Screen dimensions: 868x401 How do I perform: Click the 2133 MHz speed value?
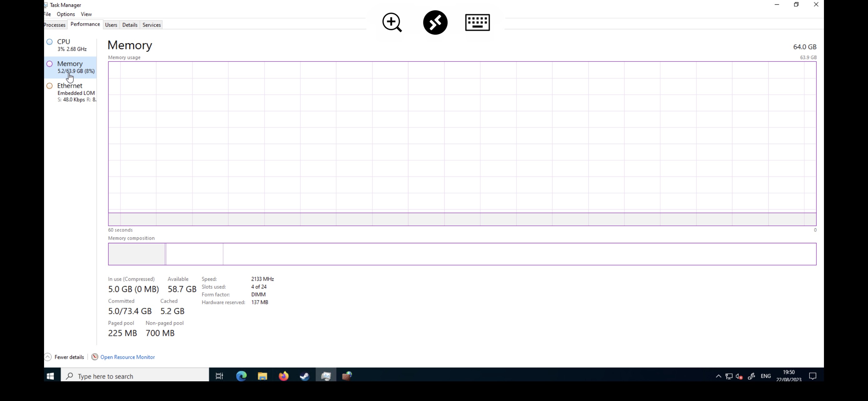(x=262, y=279)
